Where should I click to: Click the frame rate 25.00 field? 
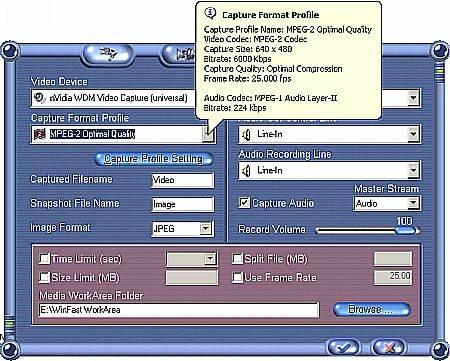coord(393,277)
